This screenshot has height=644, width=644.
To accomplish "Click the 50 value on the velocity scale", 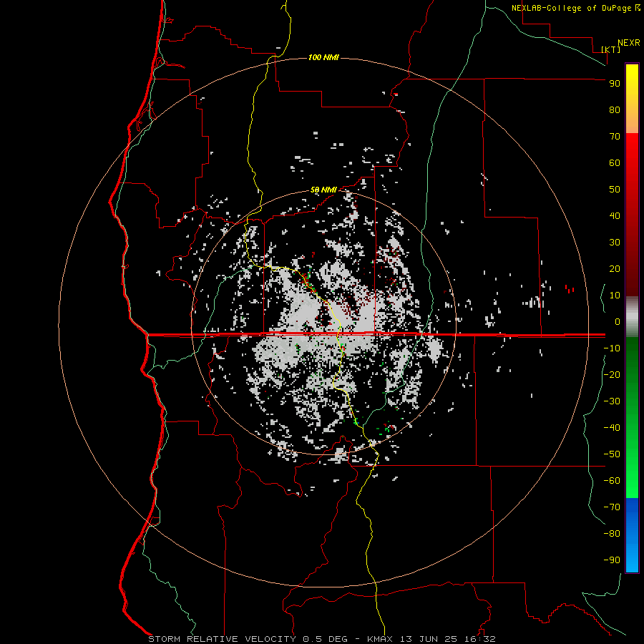I will [615, 190].
